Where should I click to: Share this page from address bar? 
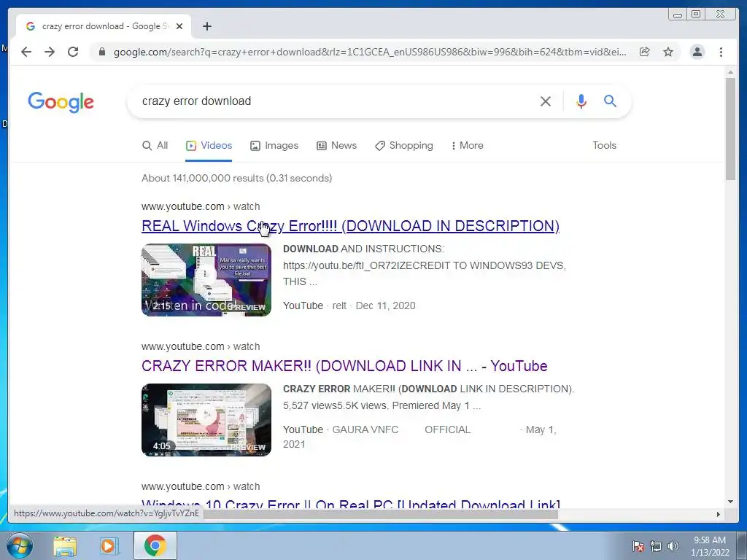tap(645, 52)
